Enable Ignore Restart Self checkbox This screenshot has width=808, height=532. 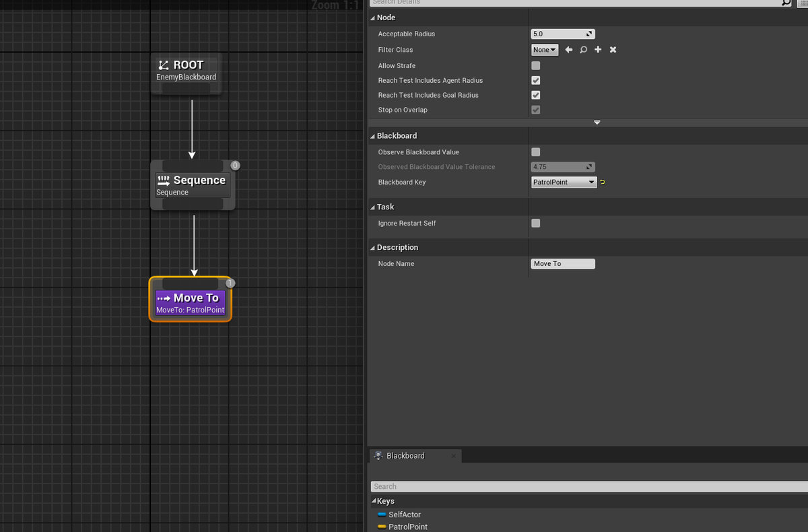coord(536,223)
